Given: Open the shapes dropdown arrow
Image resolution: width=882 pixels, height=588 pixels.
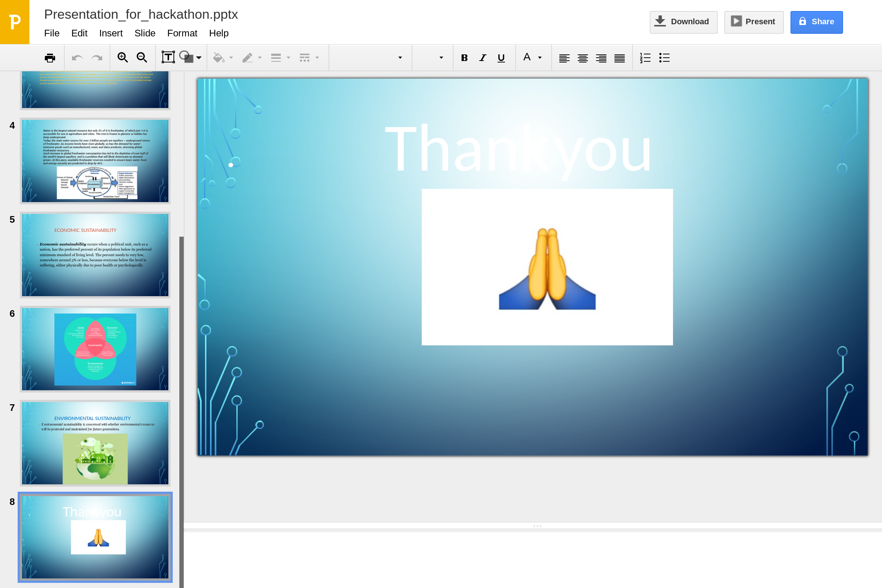Looking at the screenshot, I should click(x=199, y=58).
